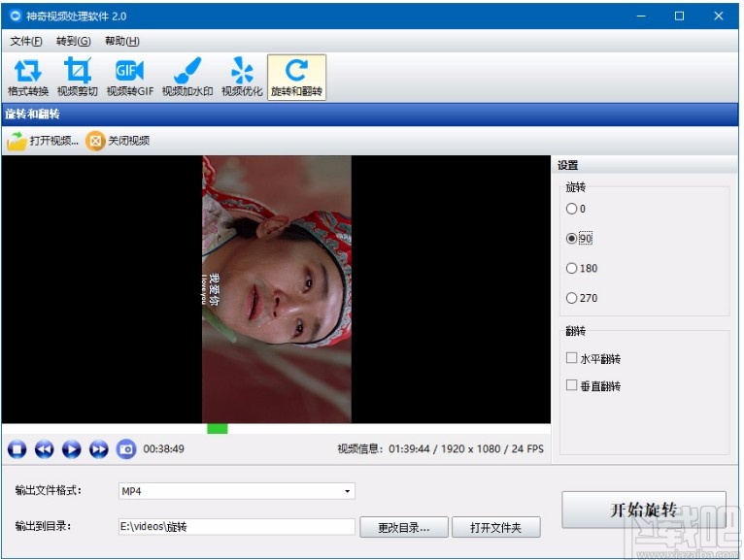Click 打开视频 open video icon
744x560 pixels.
point(17,141)
